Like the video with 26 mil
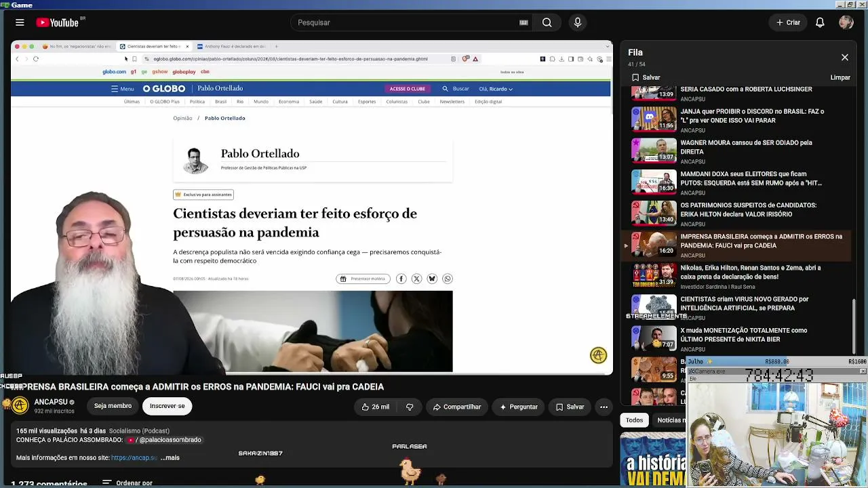The width and height of the screenshot is (868, 488). [376, 407]
